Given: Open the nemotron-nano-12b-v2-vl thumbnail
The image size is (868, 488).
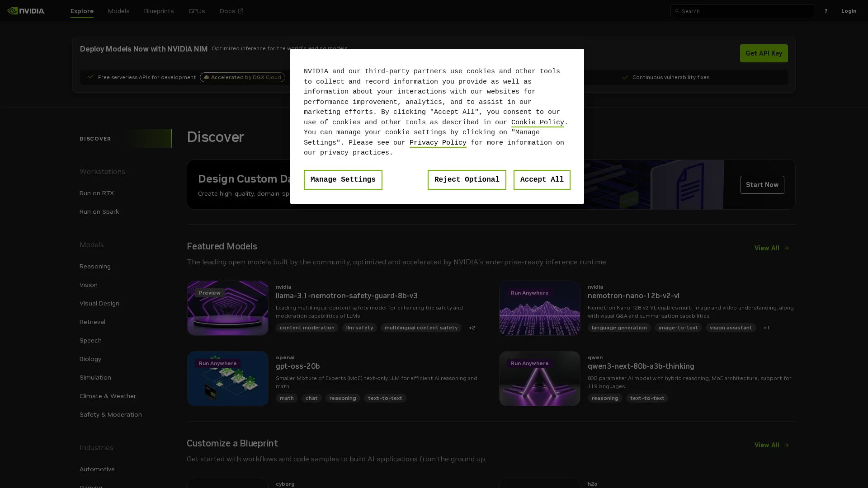Looking at the screenshot, I should click(x=539, y=308).
